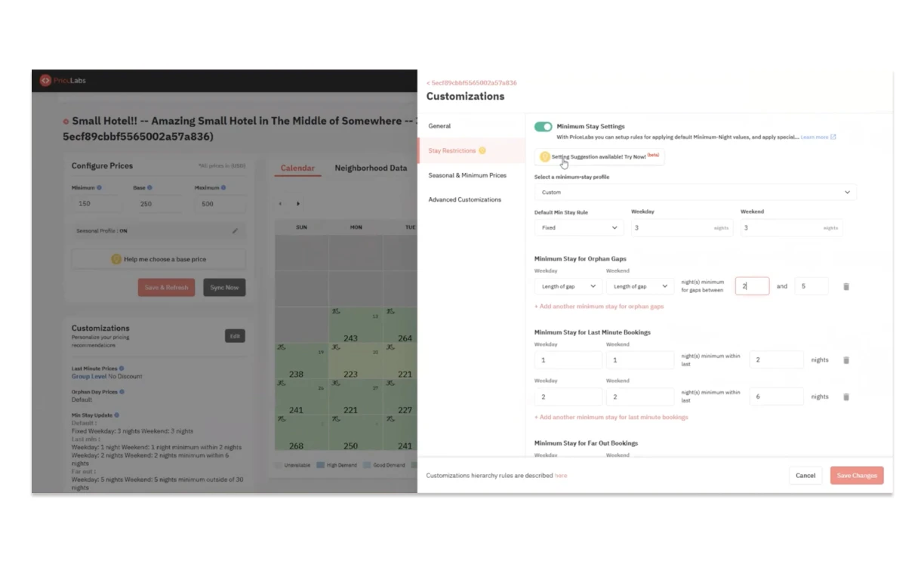
Task: Go to the previous calendar month arrow
Action: [281, 204]
